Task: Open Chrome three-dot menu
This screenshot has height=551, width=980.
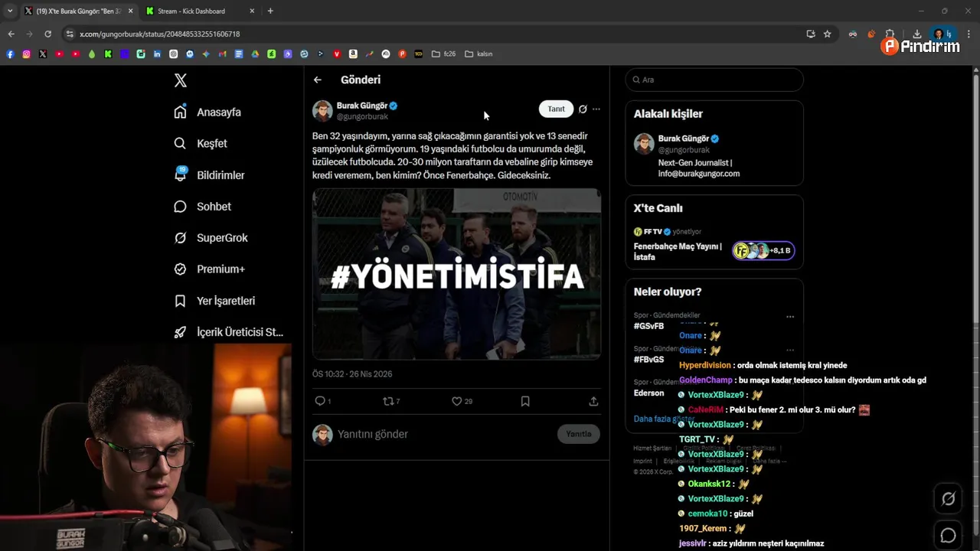Action: point(969,34)
